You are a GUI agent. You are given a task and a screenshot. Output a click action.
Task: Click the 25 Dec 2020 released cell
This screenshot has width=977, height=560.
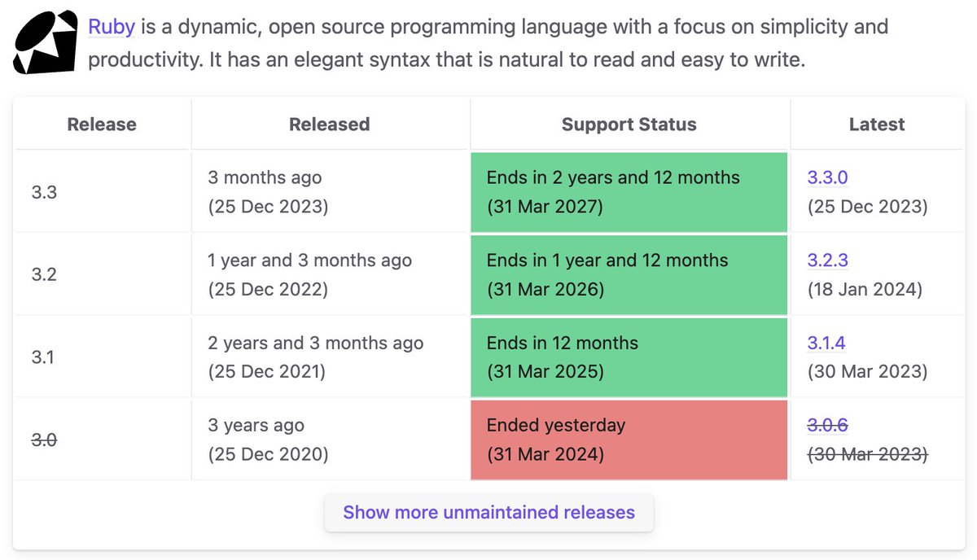330,440
